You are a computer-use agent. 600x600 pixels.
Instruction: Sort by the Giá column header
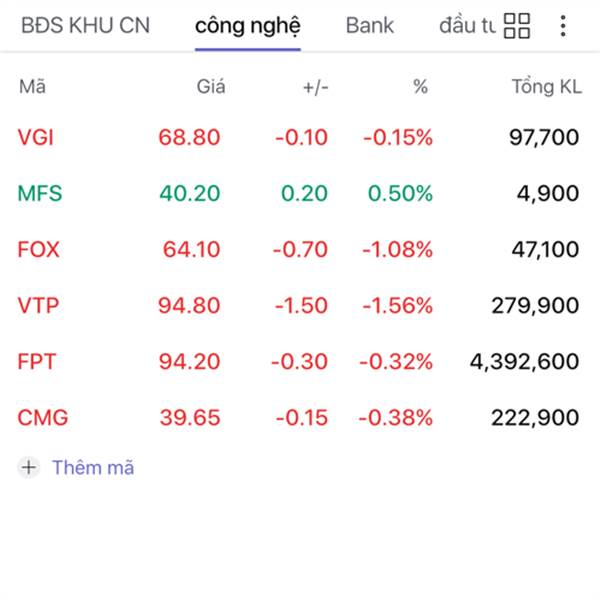pos(211,87)
